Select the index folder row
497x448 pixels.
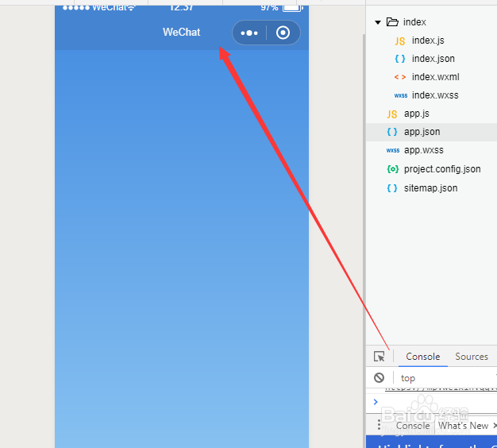pos(431,22)
